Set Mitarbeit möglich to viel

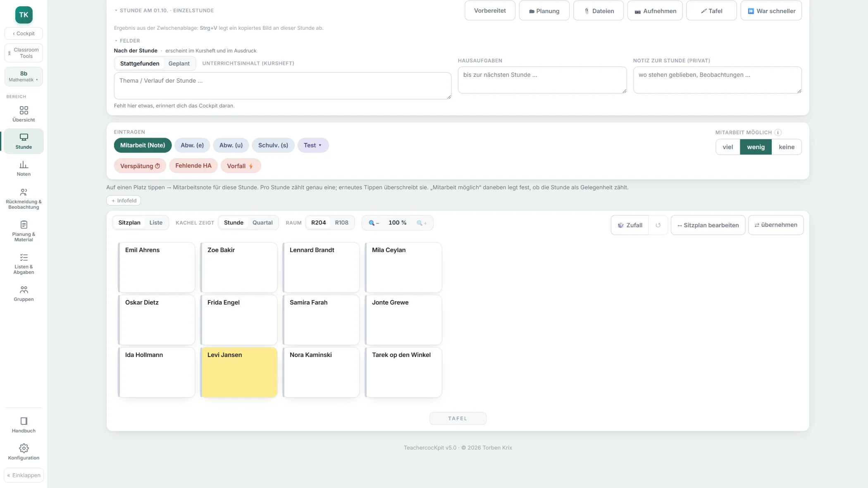[x=727, y=147]
